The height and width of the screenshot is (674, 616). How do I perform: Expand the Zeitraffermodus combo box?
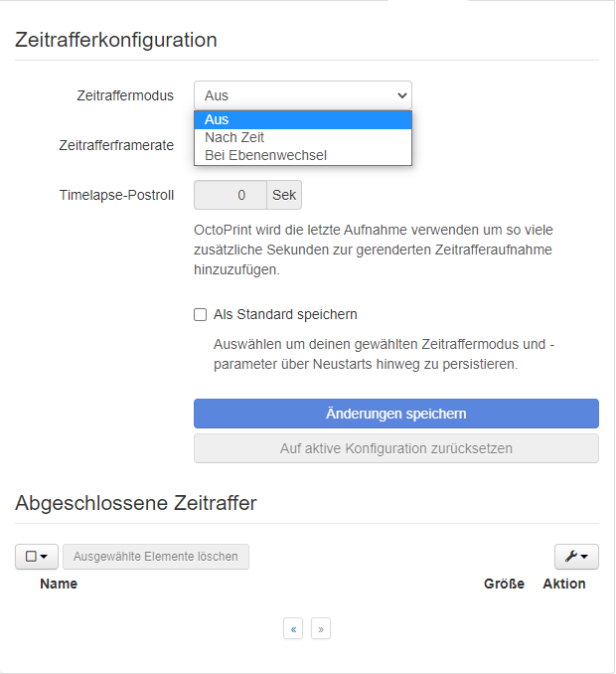pos(303,95)
